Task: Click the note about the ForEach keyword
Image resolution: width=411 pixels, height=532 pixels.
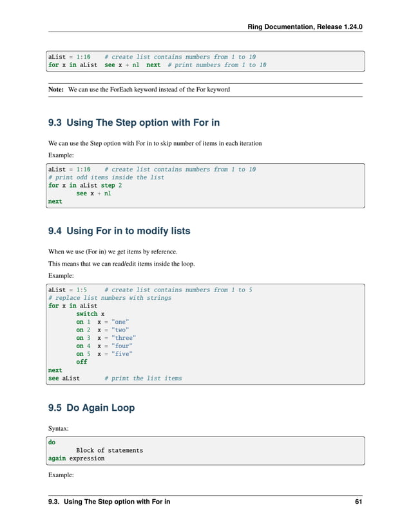Action: pos(139,90)
